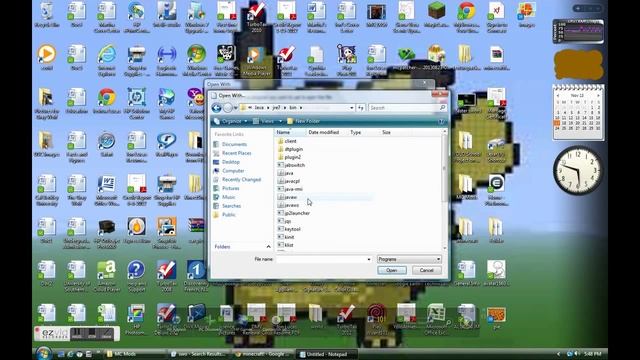This screenshot has height=360, width=640.
Task: Switch to MC Mods taskbar window
Action: click(x=135, y=354)
